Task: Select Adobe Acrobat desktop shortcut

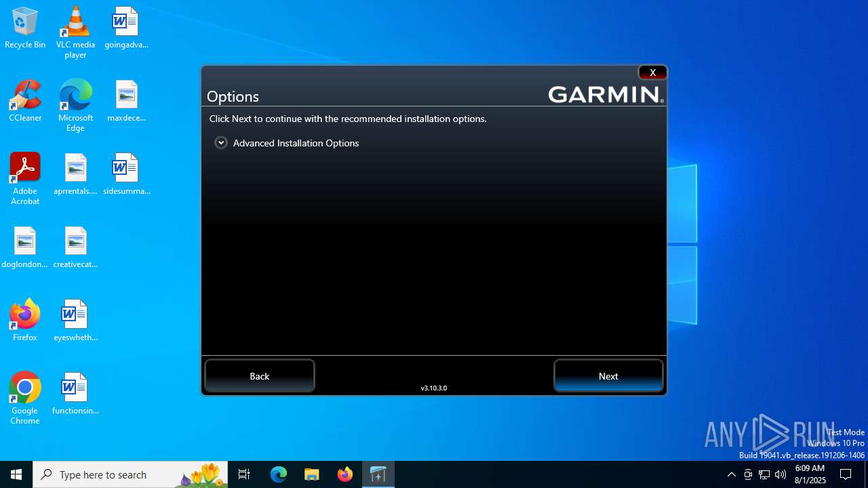Action: click(x=25, y=179)
